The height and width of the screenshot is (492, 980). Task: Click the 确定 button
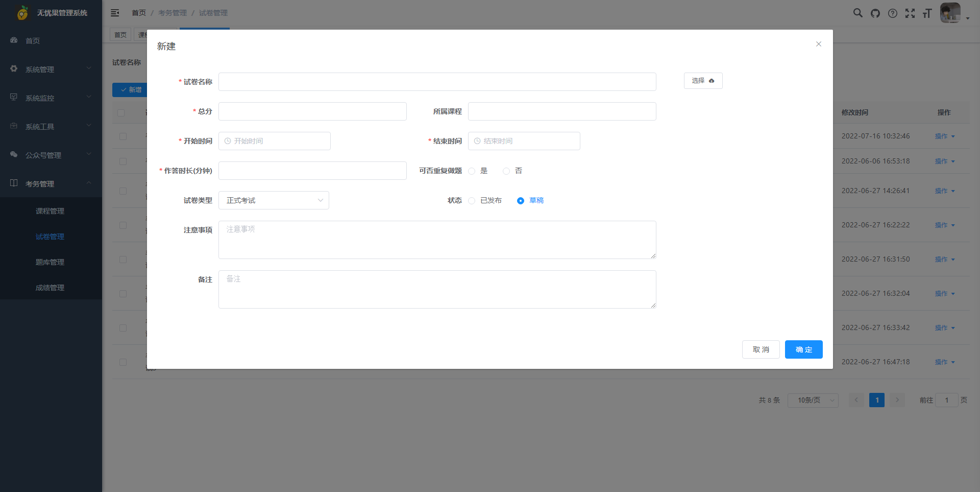pyautogui.click(x=803, y=349)
